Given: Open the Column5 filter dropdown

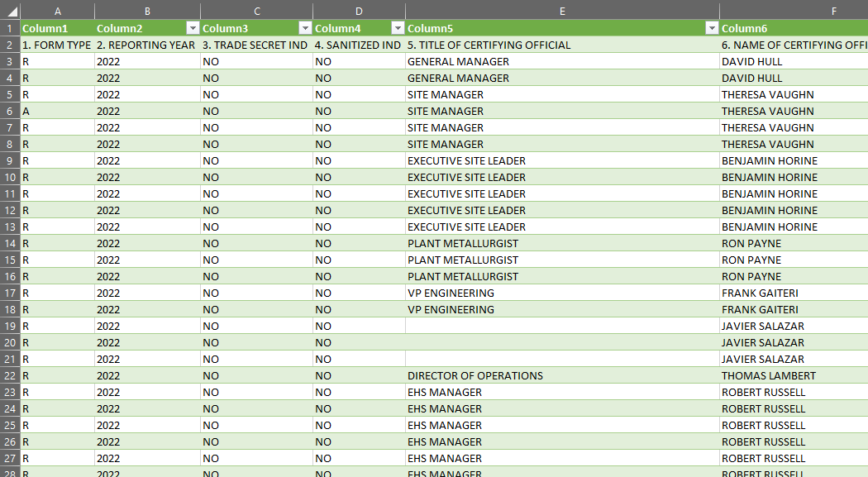Looking at the screenshot, I should 711,27.
